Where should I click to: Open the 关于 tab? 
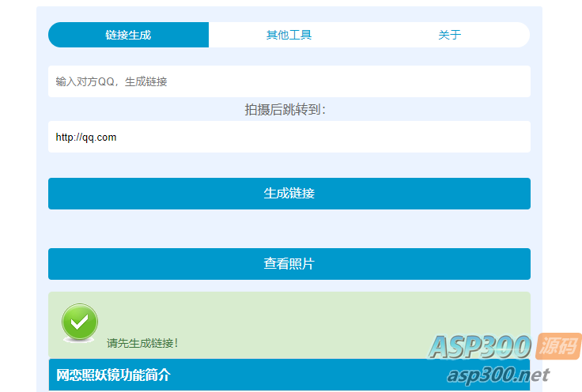coord(449,35)
